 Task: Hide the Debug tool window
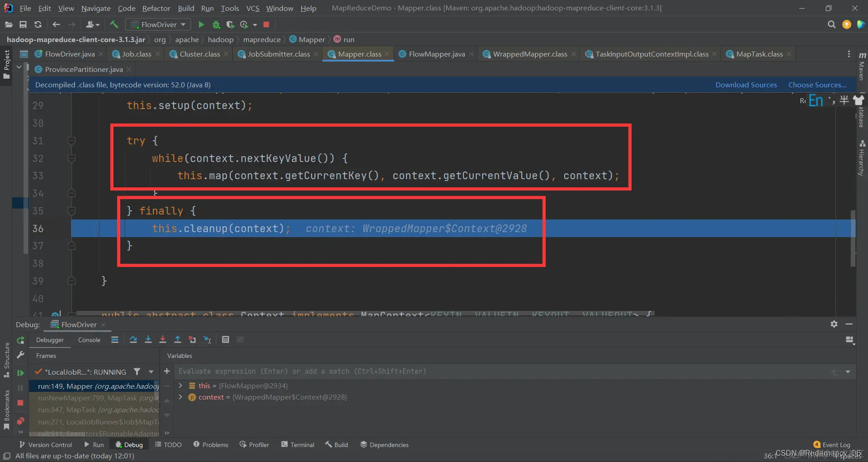tap(849, 324)
